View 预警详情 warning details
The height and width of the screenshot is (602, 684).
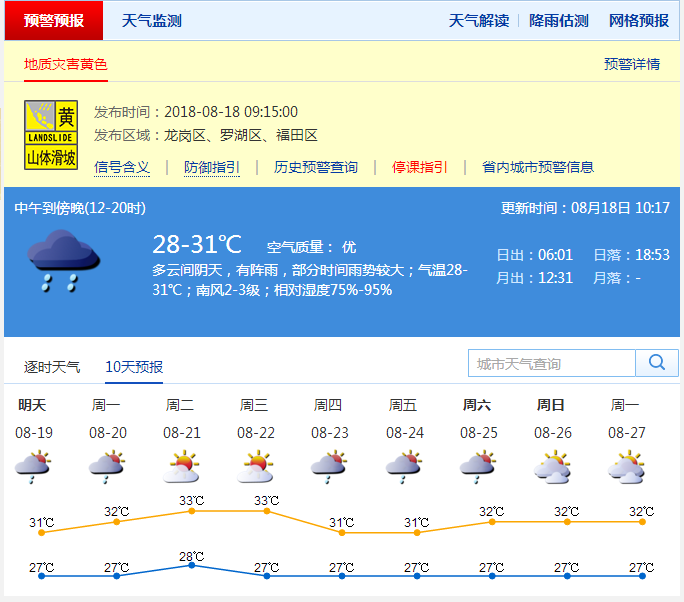(632, 64)
